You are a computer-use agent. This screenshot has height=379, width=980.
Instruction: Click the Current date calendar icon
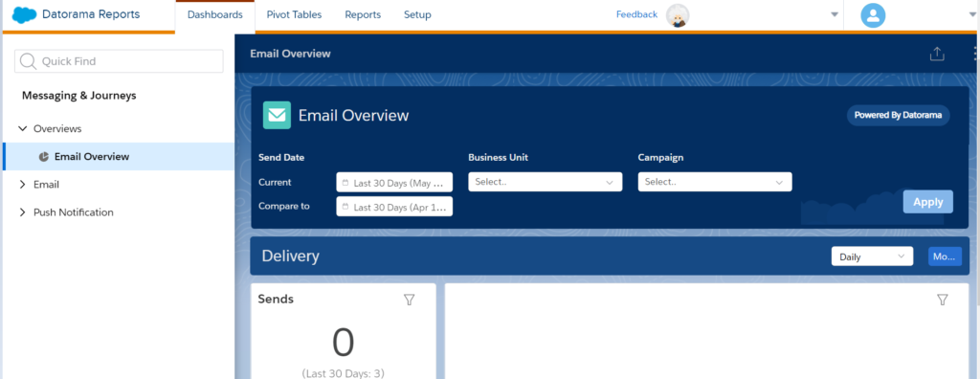coord(345,183)
